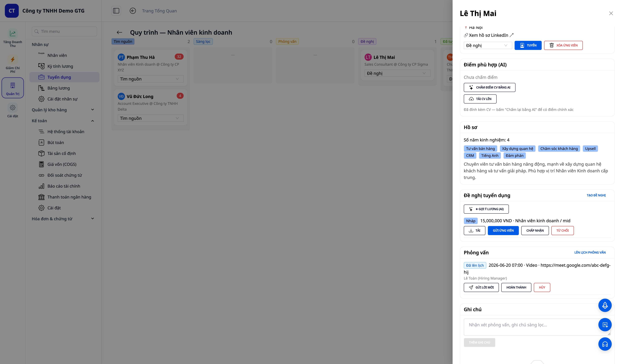Open the floating headset support button

pyautogui.click(x=605, y=344)
